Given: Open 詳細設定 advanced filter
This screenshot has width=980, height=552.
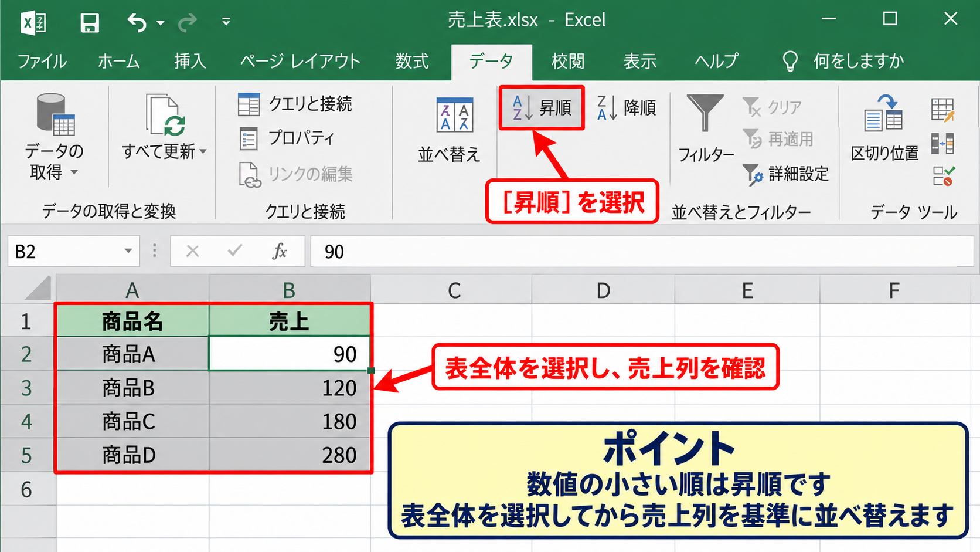Looking at the screenshot, I should 785,174.
